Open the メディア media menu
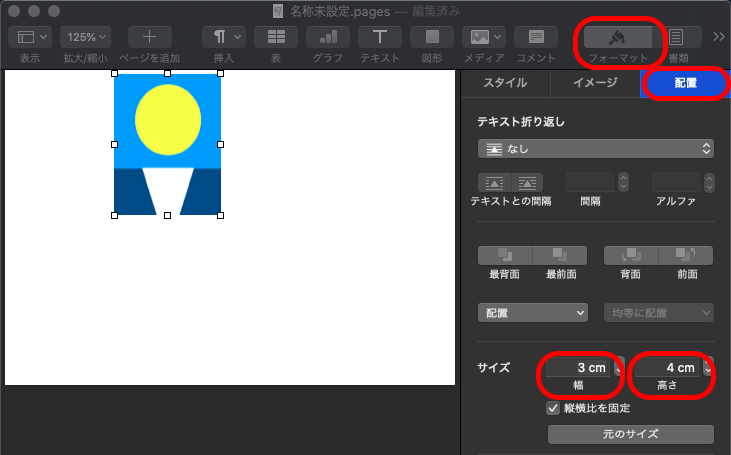This screenshot has width=731, height=455. click(x=484, y=37)
